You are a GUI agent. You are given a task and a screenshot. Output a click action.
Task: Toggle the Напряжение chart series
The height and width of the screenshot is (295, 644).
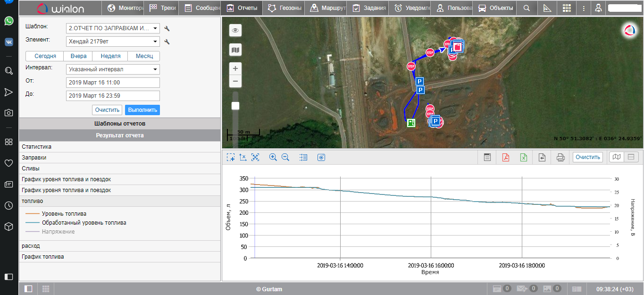coord(58,232)
